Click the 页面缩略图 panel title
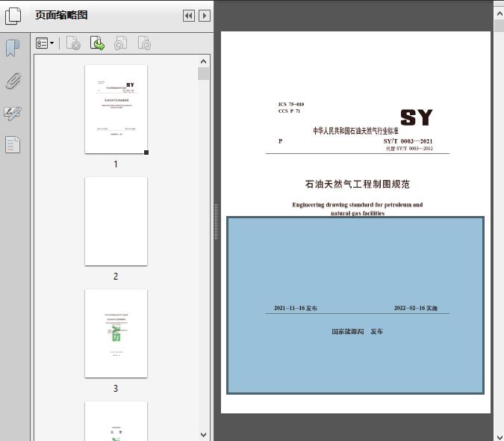This screenshot has width=504, height=441. (61, 15)
